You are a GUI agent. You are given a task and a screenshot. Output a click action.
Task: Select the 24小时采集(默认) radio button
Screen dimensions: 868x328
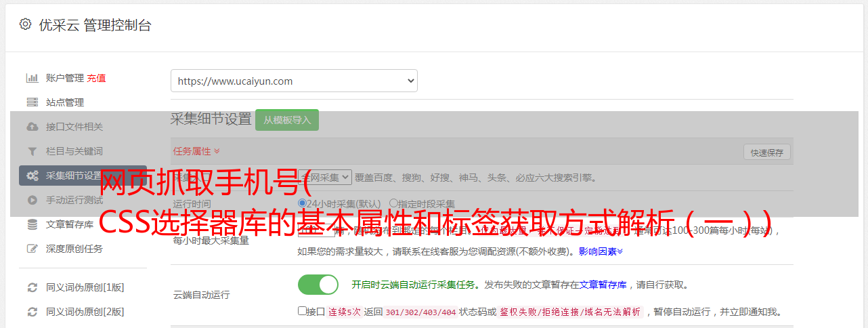(302, 203)
